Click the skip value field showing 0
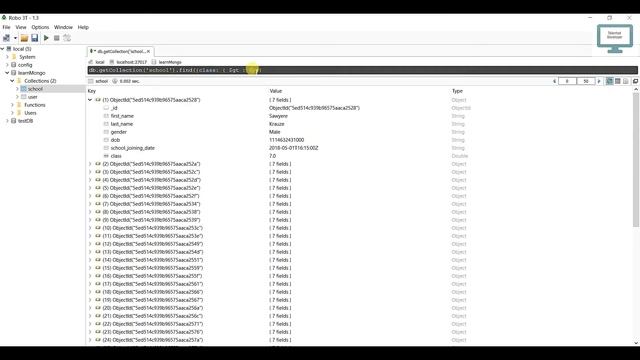 coord(567,81)
